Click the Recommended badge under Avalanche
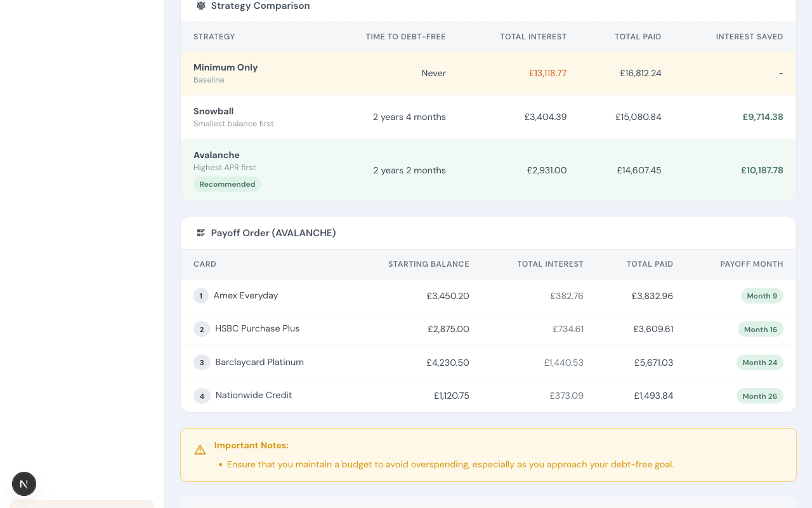 (227, 184)
